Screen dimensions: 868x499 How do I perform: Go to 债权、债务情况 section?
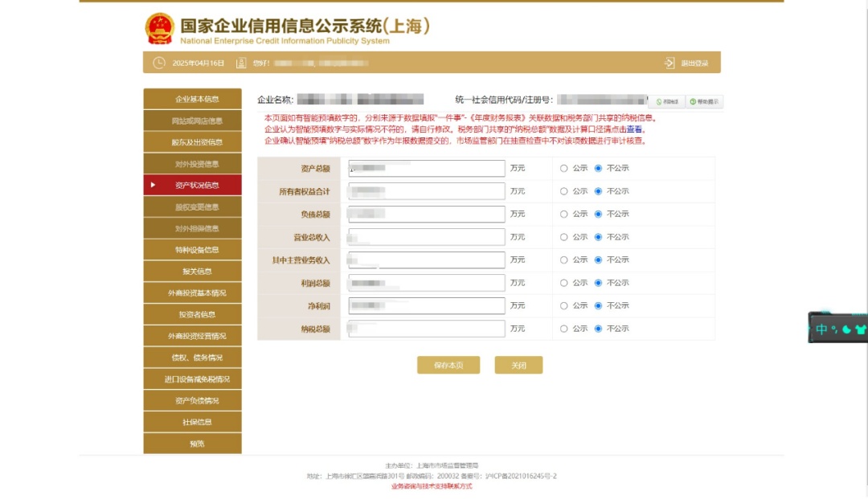[x=192, y=358]
